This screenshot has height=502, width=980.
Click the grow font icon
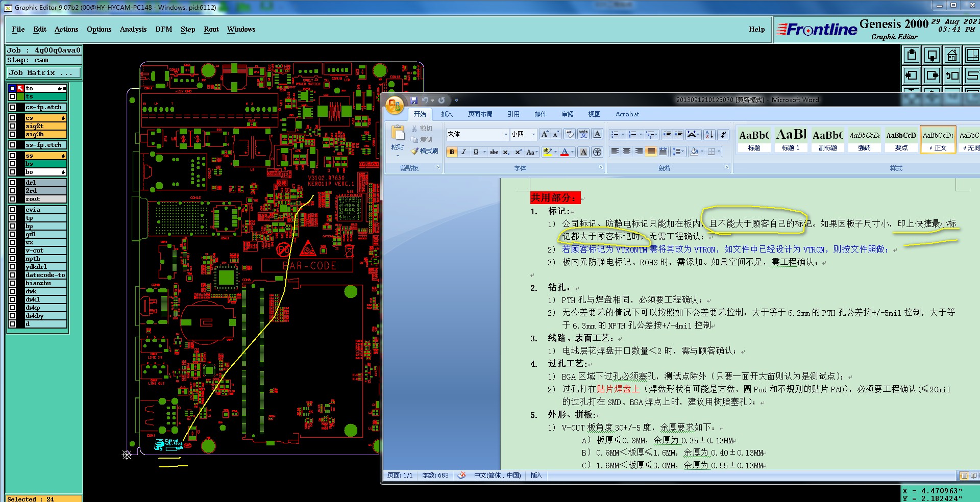[x=545, y=134]
